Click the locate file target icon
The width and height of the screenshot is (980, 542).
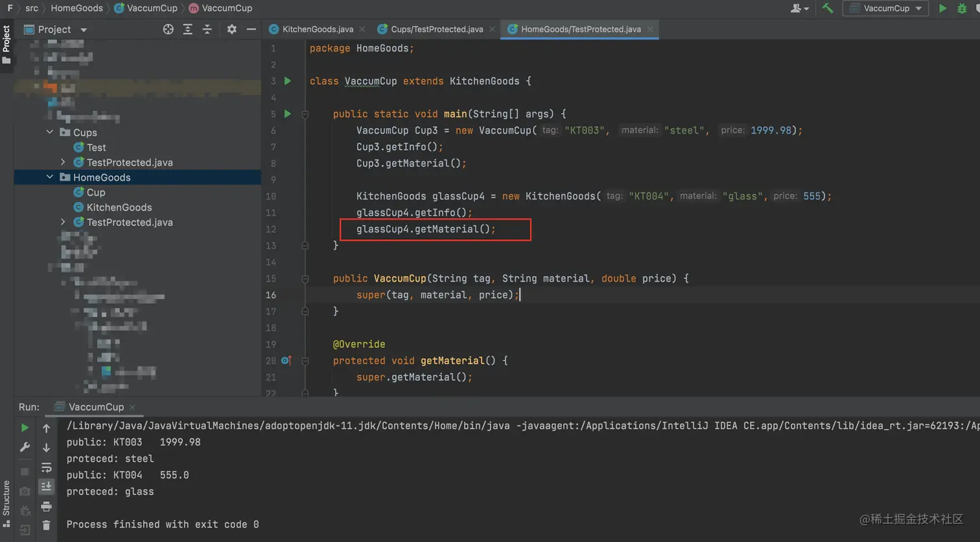click(168, 29)
